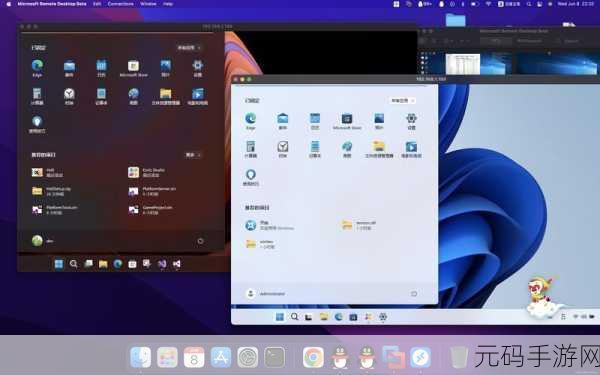600x375 pixels.
Task: Open Edge in the light Start menu
Action: point(251,121)
